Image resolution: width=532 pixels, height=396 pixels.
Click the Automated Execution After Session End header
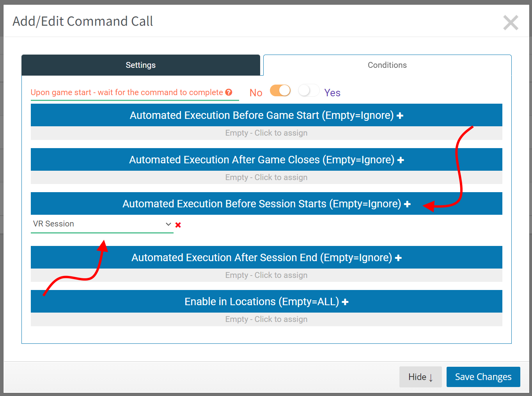tap(266, 257)
